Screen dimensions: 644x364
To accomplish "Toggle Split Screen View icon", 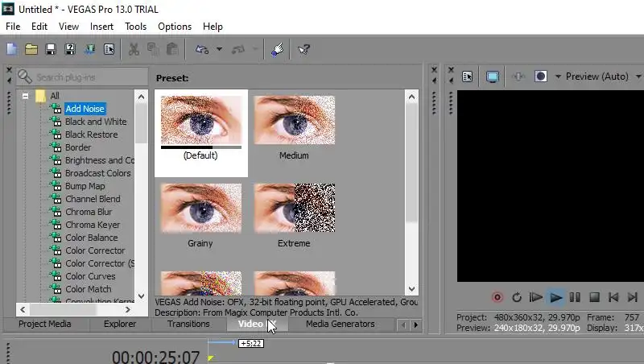I will 540,77.
